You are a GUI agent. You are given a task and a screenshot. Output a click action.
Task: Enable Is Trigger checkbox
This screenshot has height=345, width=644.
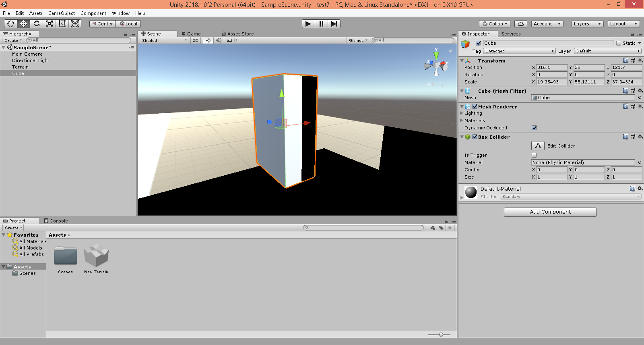(534, 155)
